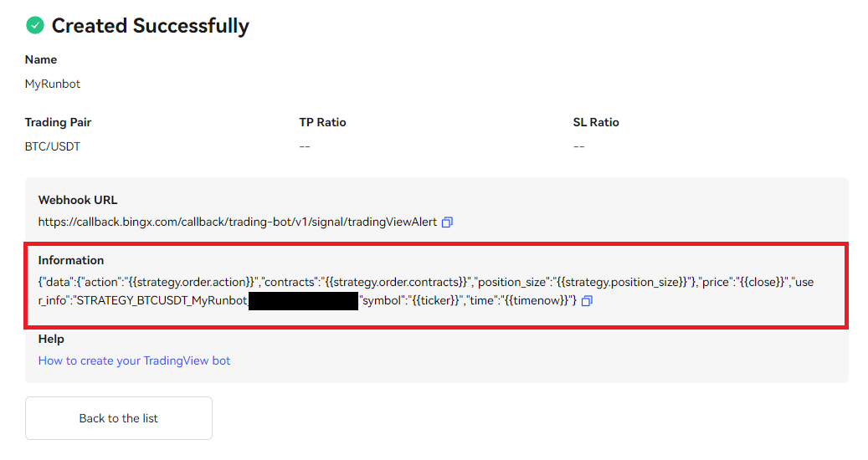Open the "How to create your TradingView bot" link
Viewport: 868px width, 460px height.
(x=134, y=361)
